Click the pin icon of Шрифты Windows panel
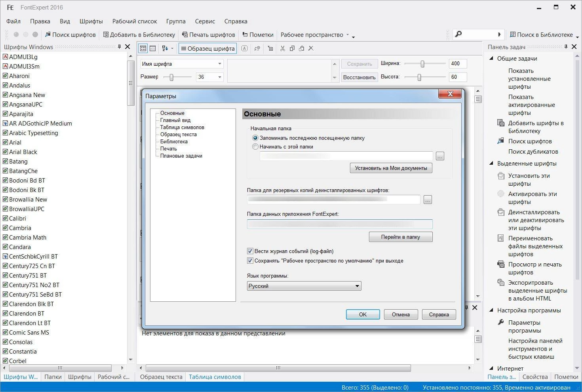 click(119, 47)
